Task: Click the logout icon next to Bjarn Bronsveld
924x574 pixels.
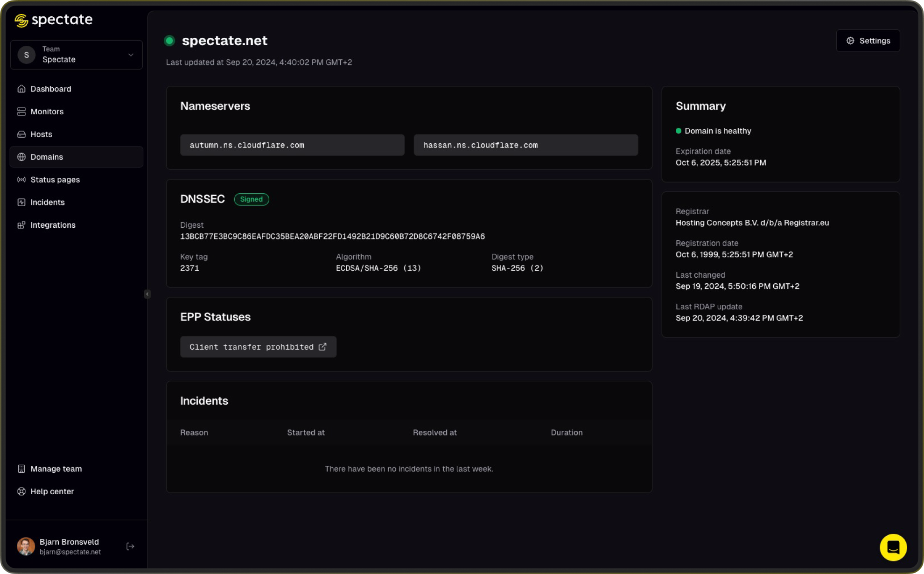Action: pos(130,546)
